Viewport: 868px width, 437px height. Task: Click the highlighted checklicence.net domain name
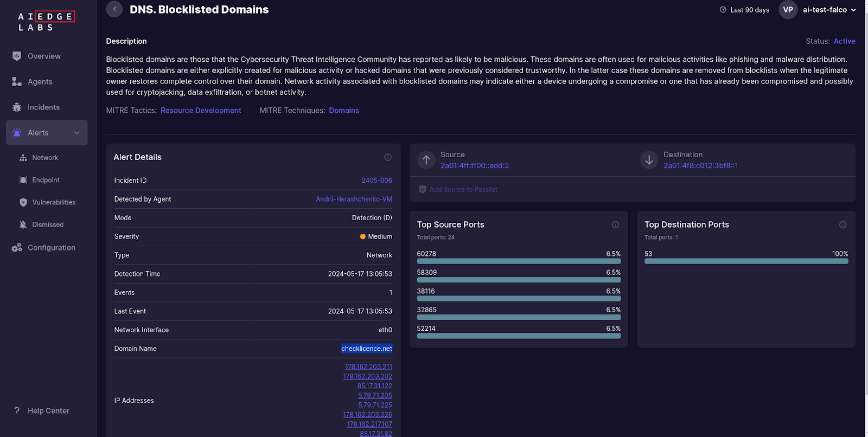click(x=366, y=349)
